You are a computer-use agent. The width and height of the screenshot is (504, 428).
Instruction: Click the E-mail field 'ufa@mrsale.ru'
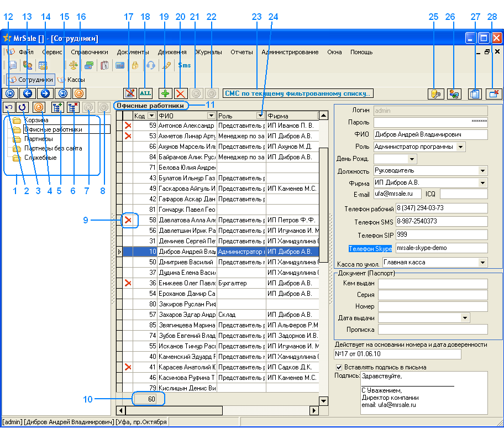coord(397,194)
